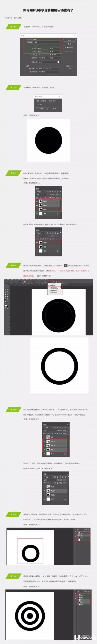Open 不透明度 100% control in 椭圆2 panel
This screenshot has width=97, height=644.
[58, 194]
